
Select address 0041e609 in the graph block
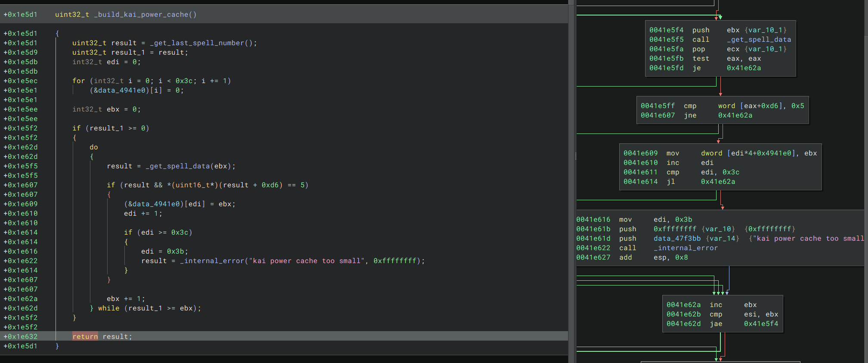click(x=640, y=153)
